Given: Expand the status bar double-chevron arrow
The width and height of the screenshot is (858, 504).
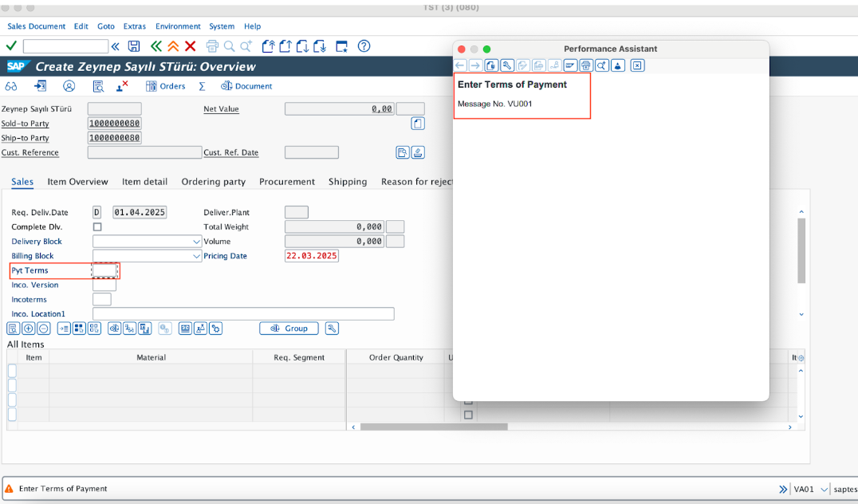Looking at the screenshot, I should [783, 489].
